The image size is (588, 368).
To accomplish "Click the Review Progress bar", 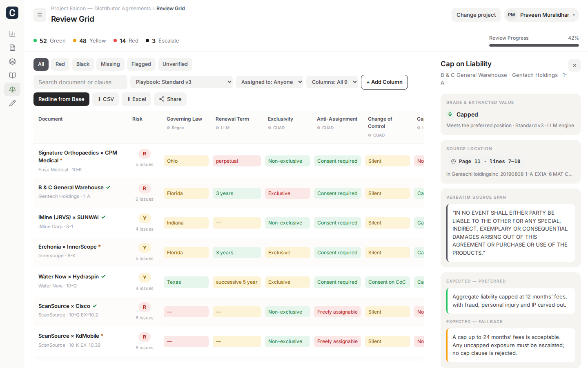I will [x=534, y=45].
